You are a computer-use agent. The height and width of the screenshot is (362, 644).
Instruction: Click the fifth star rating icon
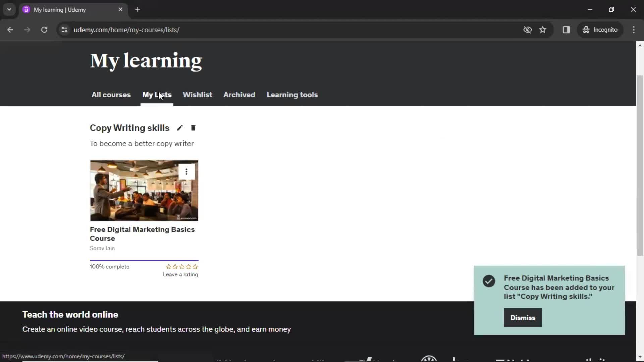[x=195, y=266]
